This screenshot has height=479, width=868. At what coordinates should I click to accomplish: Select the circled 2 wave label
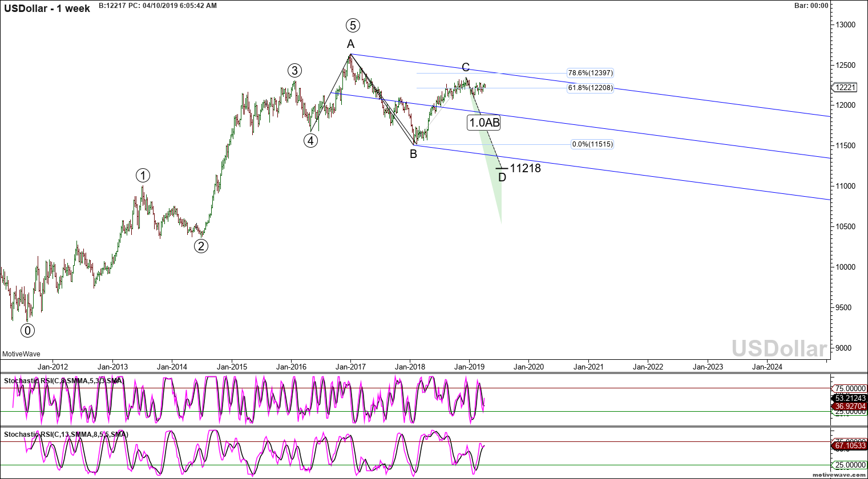(201, 246)
